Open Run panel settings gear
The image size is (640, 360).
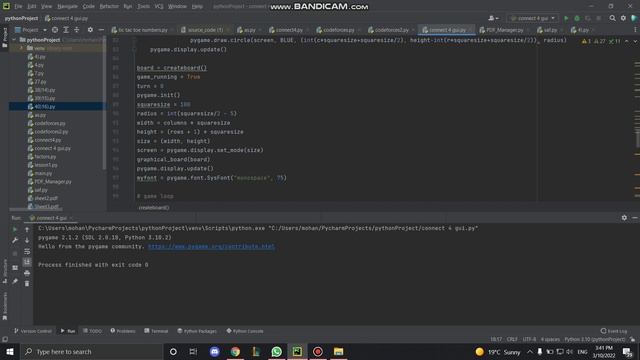[624, 218]
